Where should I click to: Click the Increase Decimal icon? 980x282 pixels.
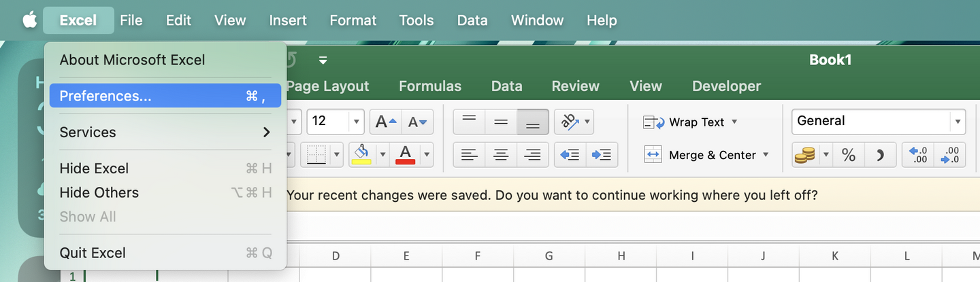click(x=918, y=155)
